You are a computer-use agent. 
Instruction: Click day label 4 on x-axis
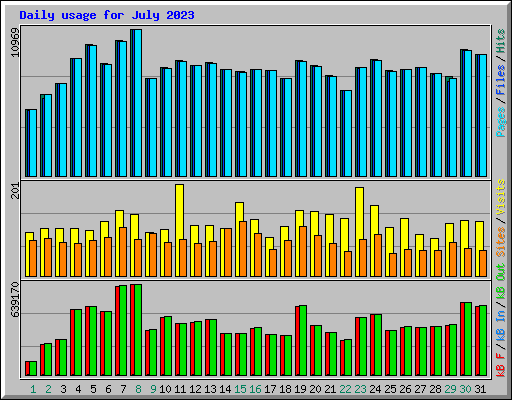click(x=78, y=389)
